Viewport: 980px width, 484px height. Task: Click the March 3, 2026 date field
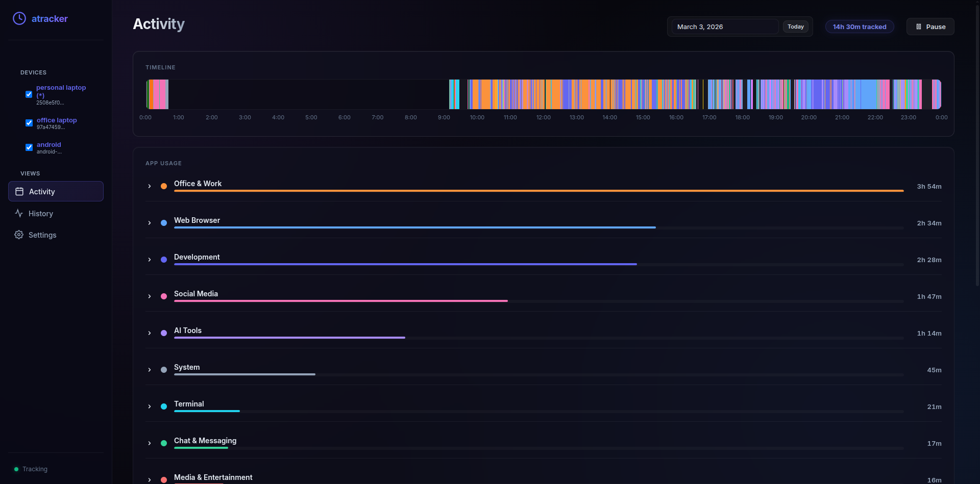(725, 27)
